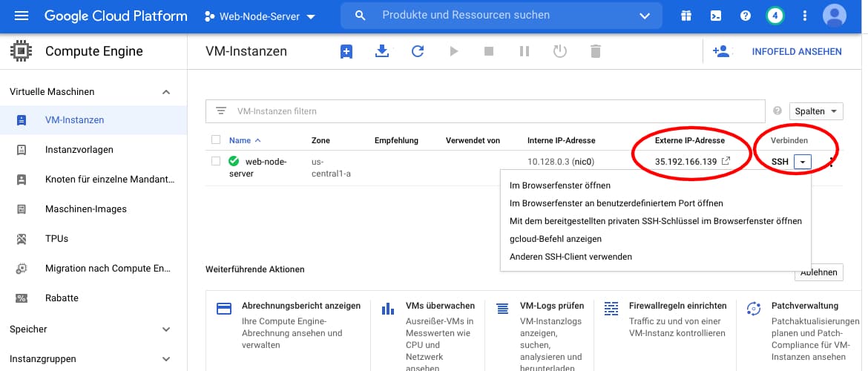Click the Zone column header
The image size is (868, 371).
click(x=320, y=140)
